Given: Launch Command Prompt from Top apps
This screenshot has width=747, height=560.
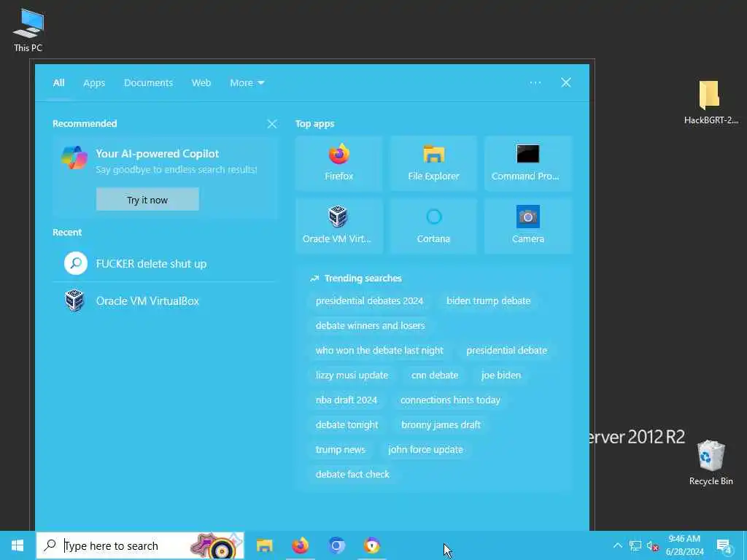Looking at the screenshot, I should [528, 163].
